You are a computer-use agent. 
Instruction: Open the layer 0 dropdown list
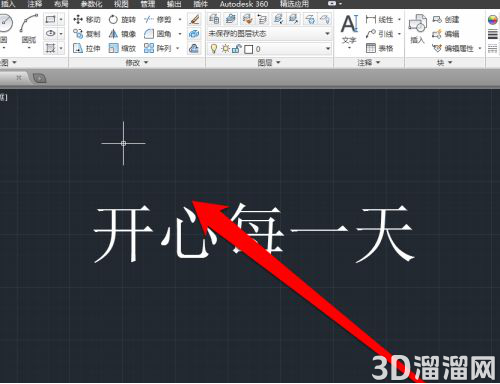pyautogui.click(x=327, y=49)
